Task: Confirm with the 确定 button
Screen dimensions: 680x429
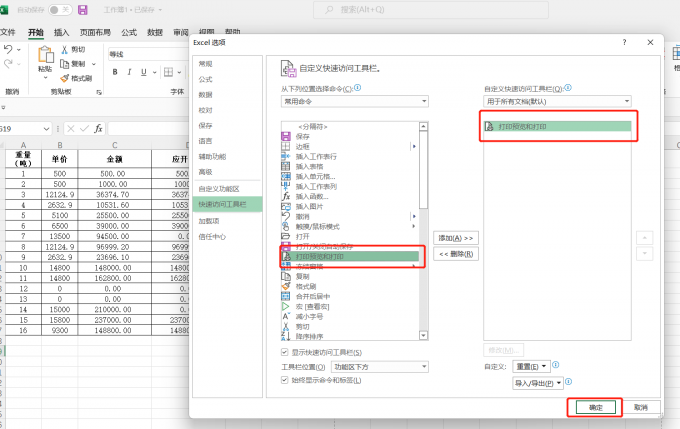Action: [595, 407]
